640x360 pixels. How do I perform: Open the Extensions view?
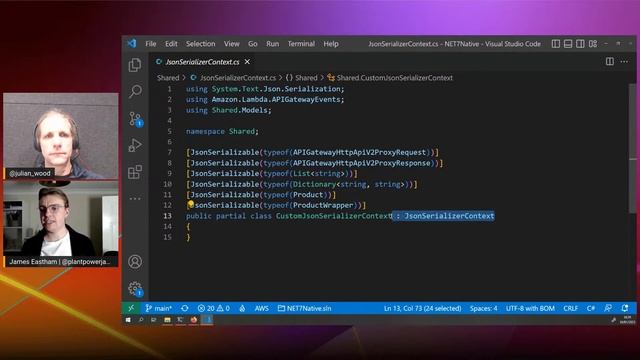click(135, 172)
